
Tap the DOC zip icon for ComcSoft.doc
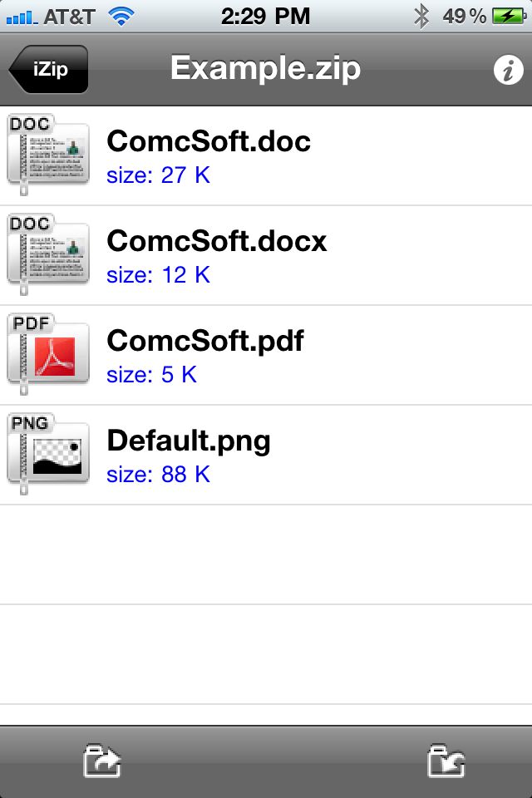point(48,155)
